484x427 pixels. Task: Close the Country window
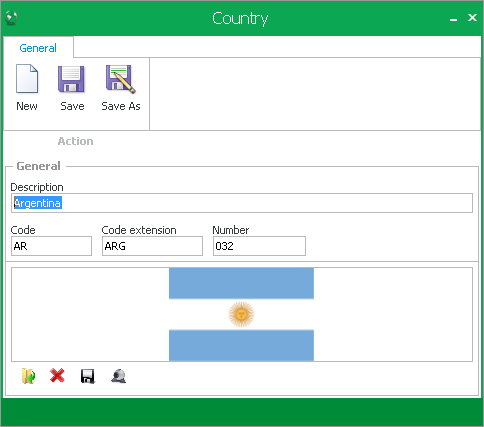click(472, 18)
